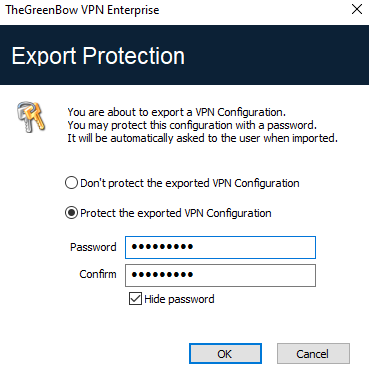
Task: Focus the Confirm password field
Action: (220, 275)
